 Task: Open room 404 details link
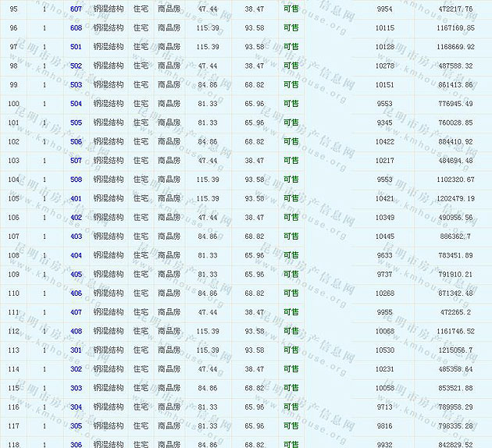(x=76, y=255)
